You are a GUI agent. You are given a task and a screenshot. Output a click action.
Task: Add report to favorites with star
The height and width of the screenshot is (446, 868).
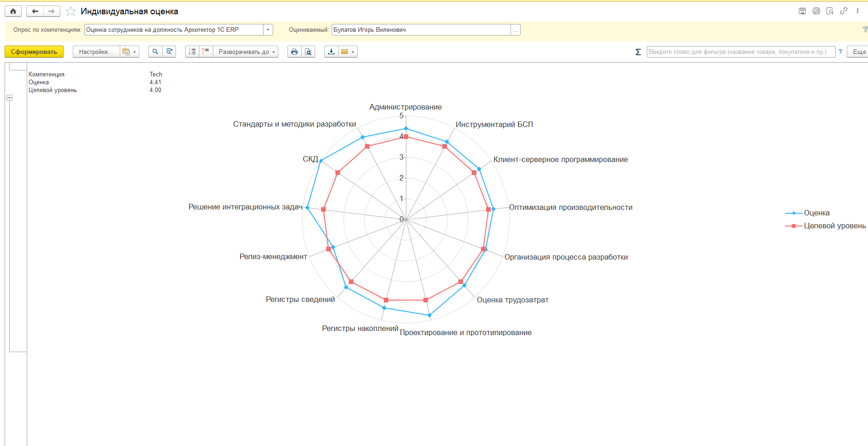coord(70,11)
